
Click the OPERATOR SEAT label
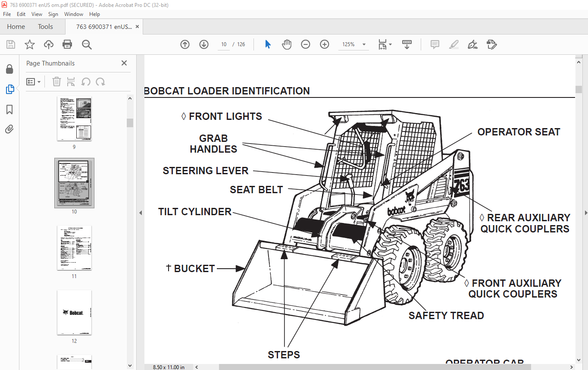tap(519, 132)
